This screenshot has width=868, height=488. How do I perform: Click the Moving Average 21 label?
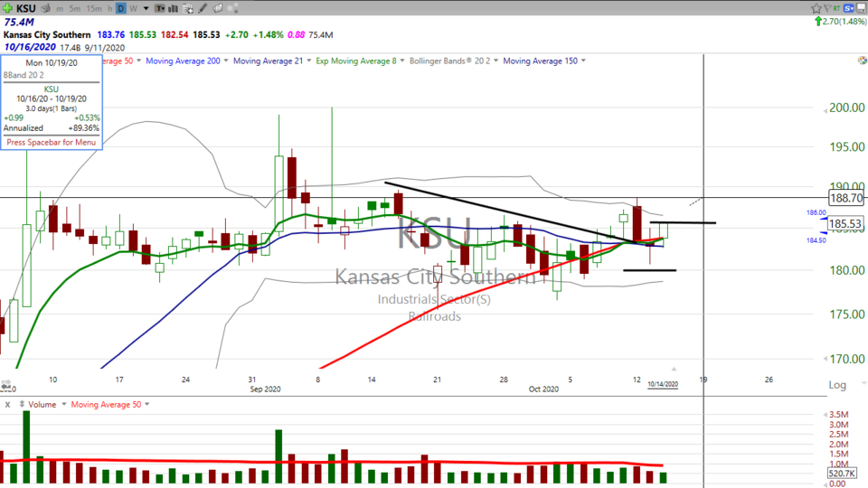point(268,61)
